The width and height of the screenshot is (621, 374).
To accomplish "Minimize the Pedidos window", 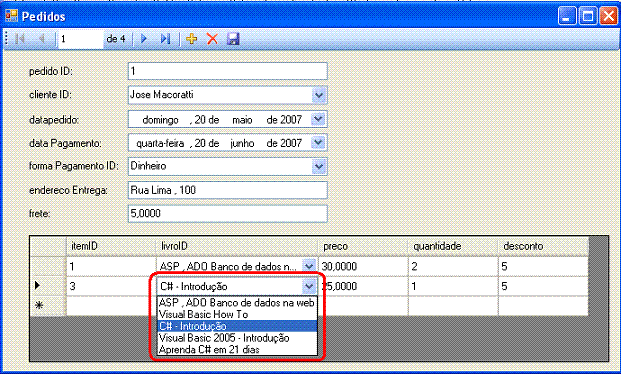I will (x=567, y=16).
